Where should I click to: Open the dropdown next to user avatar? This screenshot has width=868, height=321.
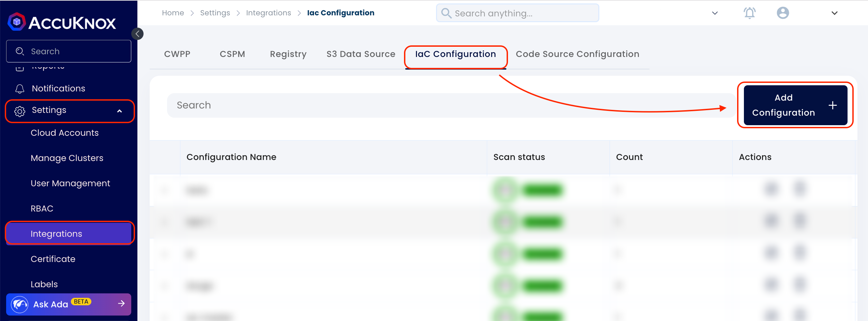(x=834, y=13)
